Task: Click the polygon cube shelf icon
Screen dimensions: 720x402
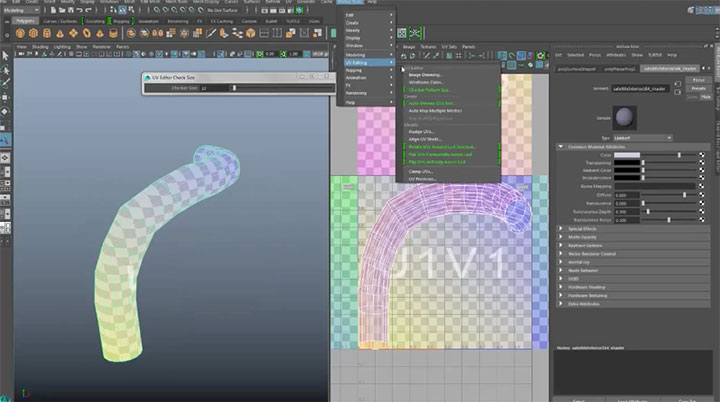Action: [x=34, y=33]
